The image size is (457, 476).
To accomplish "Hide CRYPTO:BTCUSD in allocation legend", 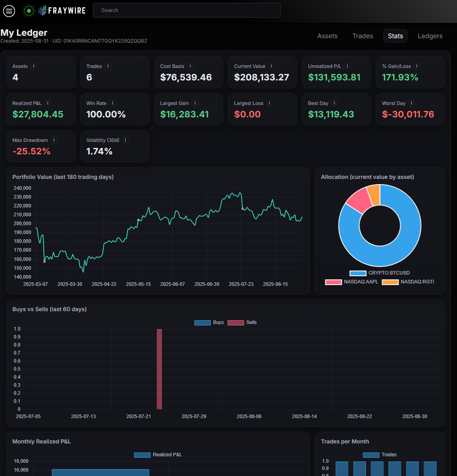I will click(380, 273).
